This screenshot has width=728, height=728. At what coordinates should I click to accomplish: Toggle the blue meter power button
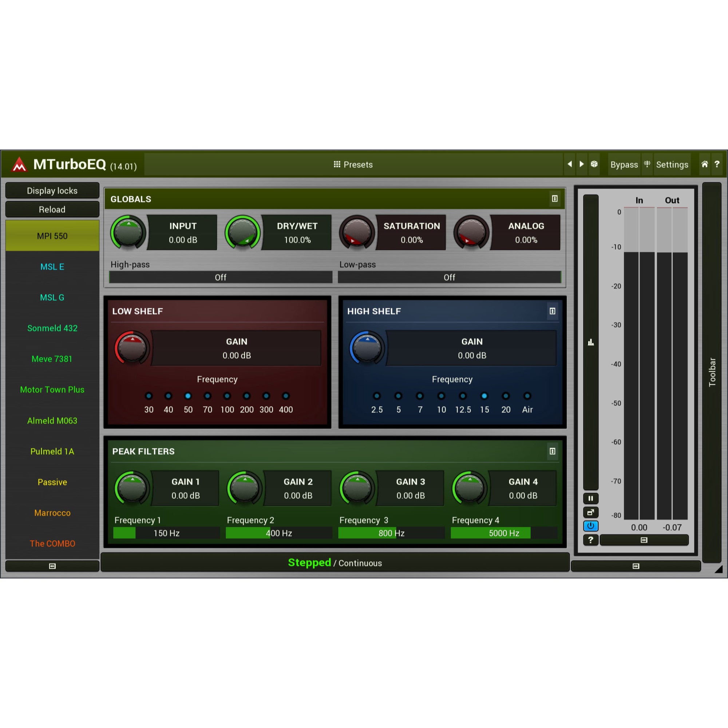pos(590,526)
